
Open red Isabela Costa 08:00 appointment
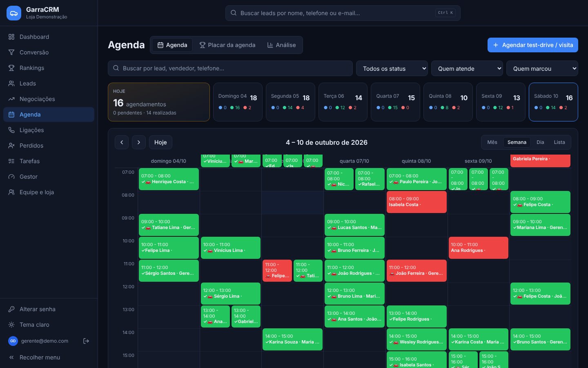[x=416, y=202]
